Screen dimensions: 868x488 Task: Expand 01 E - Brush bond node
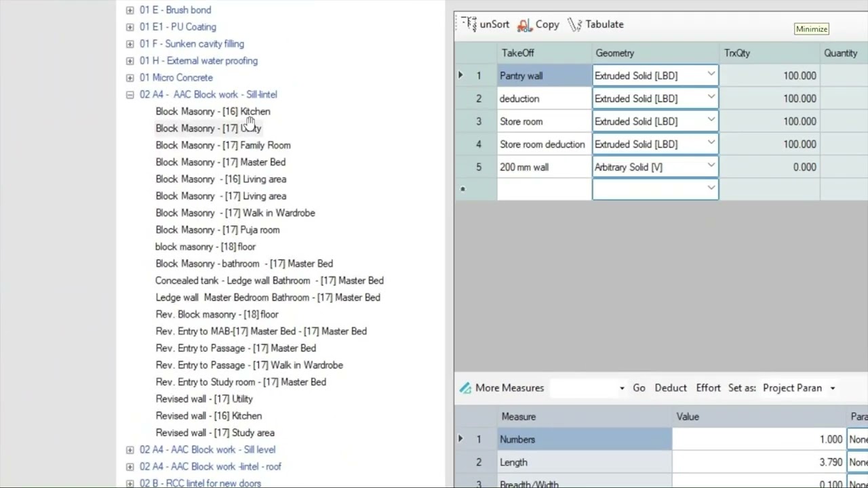pyautogui.click(x=130, y=10)
